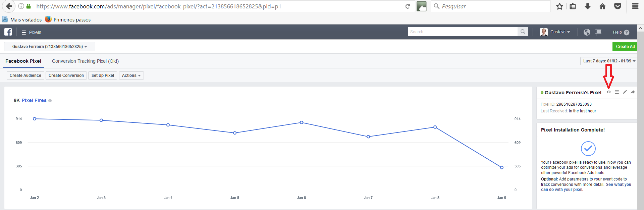This screenshot has width=644, height=210.
Task: Open the Pixels hamburger navigation menu
Action: [24, 33]
